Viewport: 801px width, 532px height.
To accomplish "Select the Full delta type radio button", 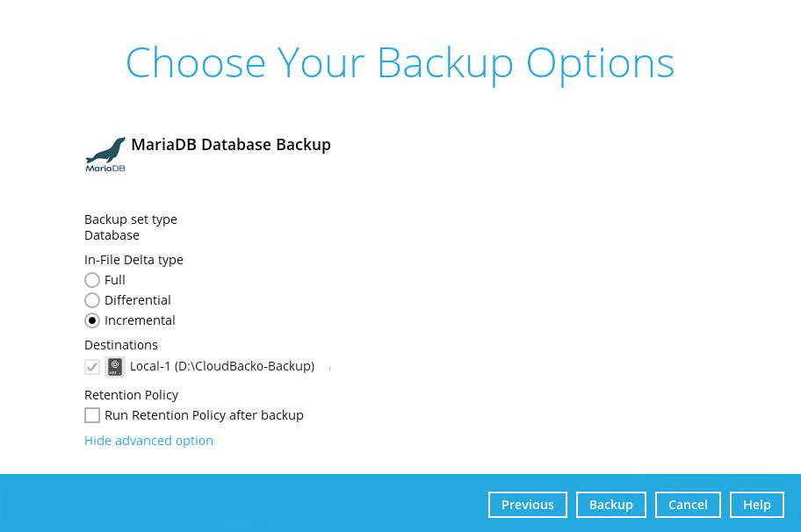I will click(x=92, y=280).
